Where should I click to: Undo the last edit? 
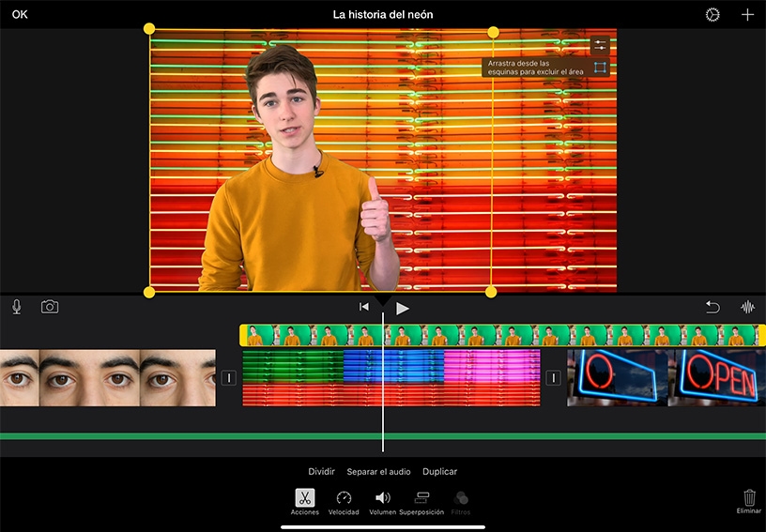point(712,307)
